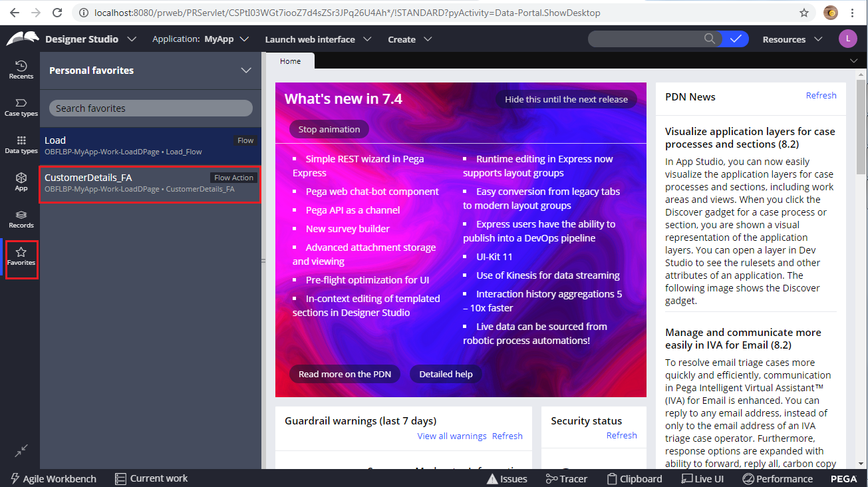Image resolution: width=868 pixels, height=487 pixels.
Task: Click the blue checkmark search toggle
Action: (735, 39)
